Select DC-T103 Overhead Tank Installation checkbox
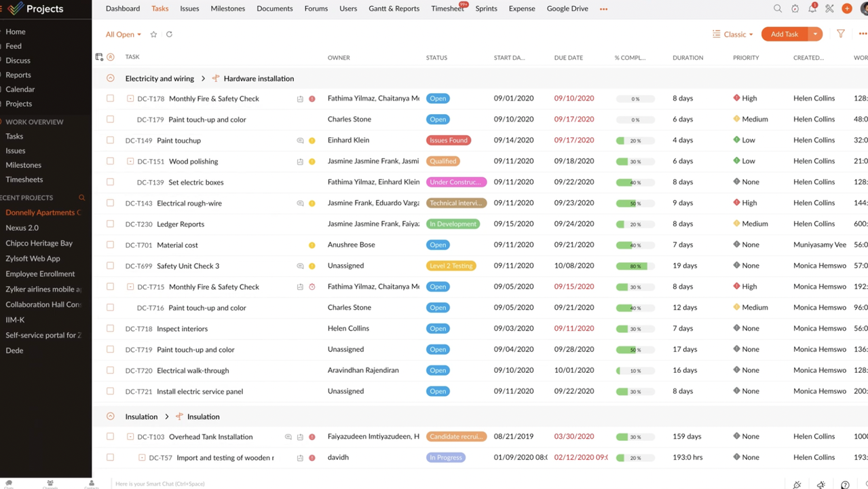This screenshot has width=868, height=489. (x=110, y=436)
